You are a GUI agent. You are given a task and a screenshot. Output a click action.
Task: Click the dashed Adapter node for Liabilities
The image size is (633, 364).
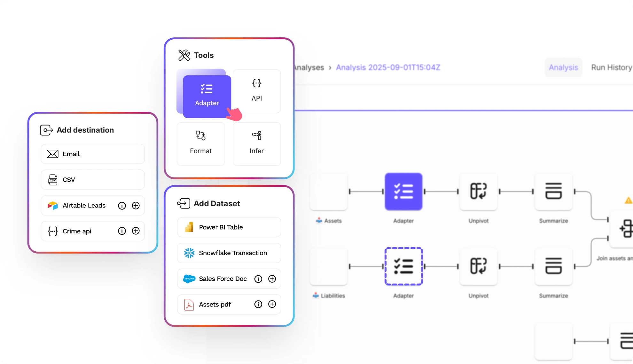coord(403,266)
